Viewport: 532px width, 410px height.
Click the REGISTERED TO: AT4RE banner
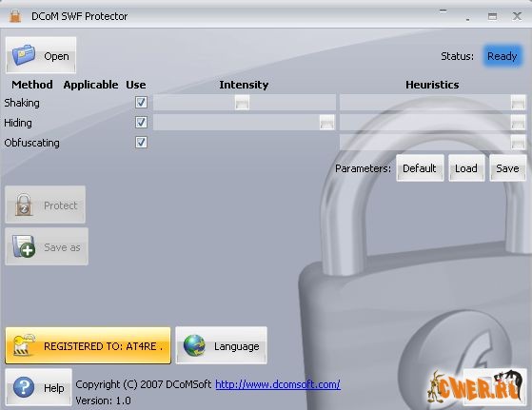pyautogui.click(x=88, y=345)
